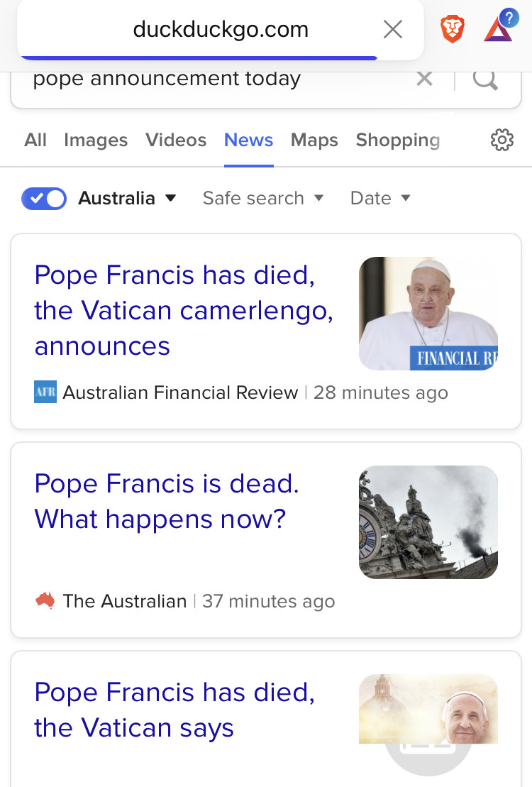The width and height of the screenshot is (532, 787).
Task: Open the Brave Rewards triangle icon
Action: [499, 29]
